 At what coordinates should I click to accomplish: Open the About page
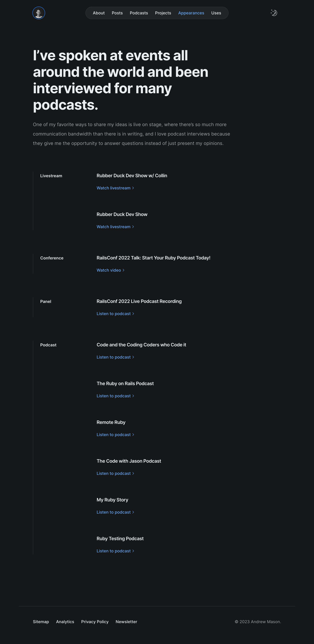99,13
